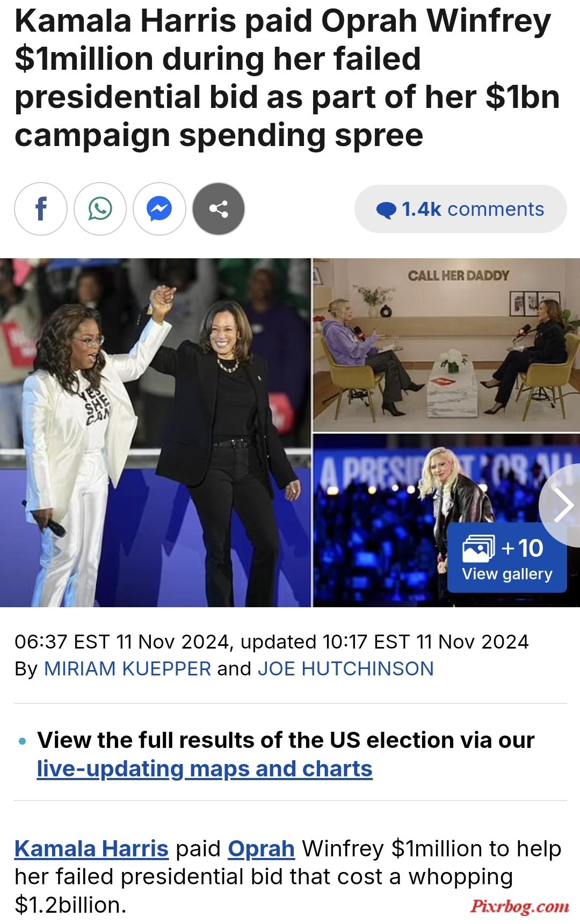Open author Miriam Kuepper's page

click(127, 668)
